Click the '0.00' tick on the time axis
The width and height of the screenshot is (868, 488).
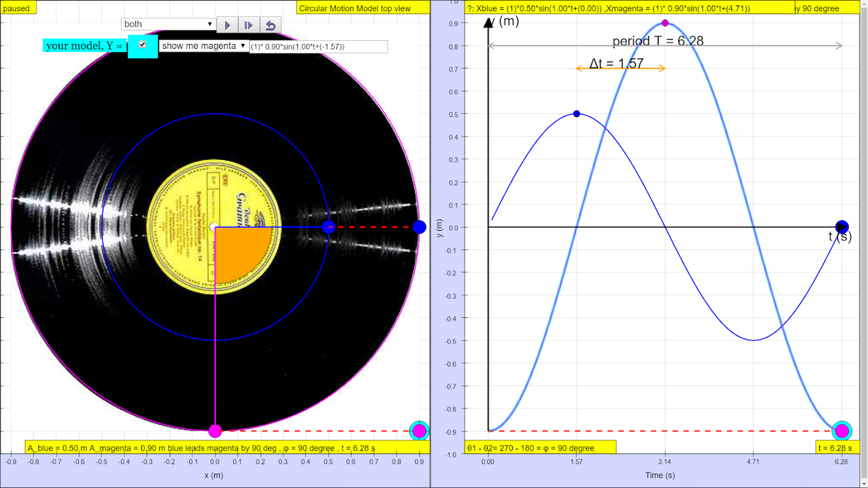point(488,462)
